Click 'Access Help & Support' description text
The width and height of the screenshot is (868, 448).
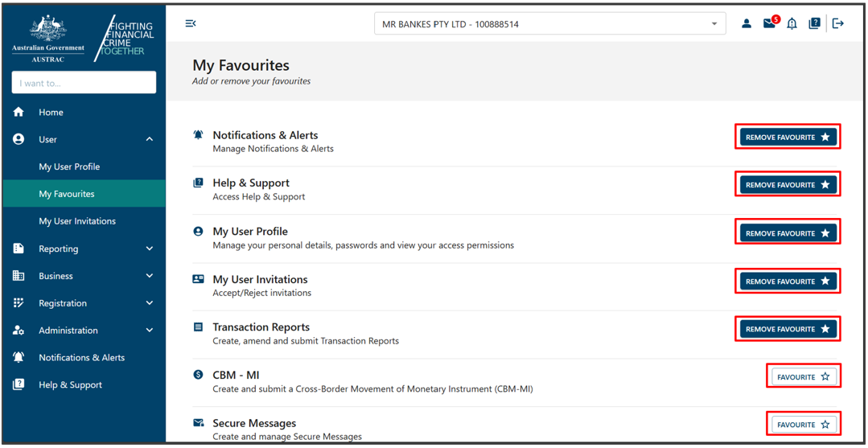(258, 196)
